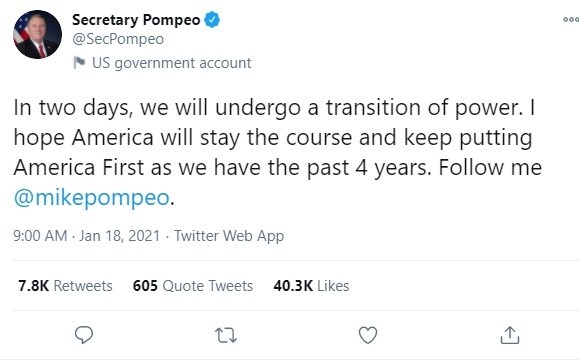Image resolution: width=579 pixels, height=360 pixels.
Task: Follow the @mikepompeo mention link
Action: coord(92,198)
